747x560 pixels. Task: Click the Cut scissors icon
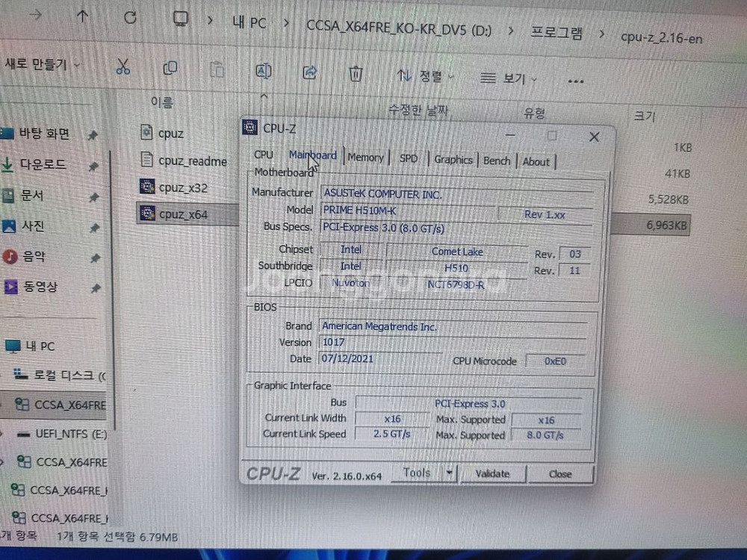click(x=123, y=67)
